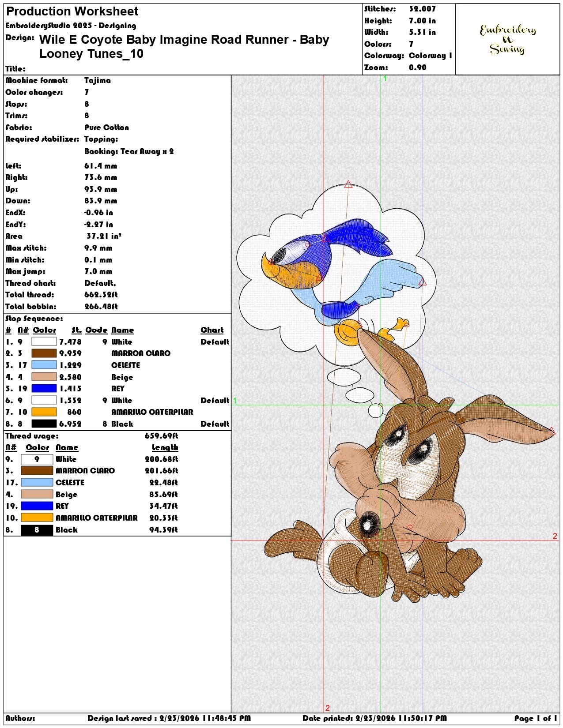Click thread usage total 659.69ft
This screenshot has width=563, height=728.
(x=162, y=436)
